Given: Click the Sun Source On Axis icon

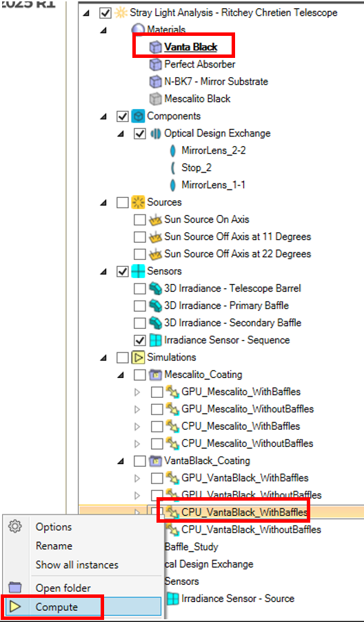Looking at the screenshot, I should (x=155, y=220).
